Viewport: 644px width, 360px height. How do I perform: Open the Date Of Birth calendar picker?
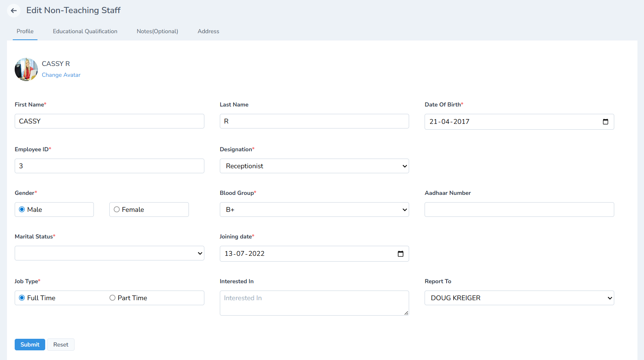[606, 122]
